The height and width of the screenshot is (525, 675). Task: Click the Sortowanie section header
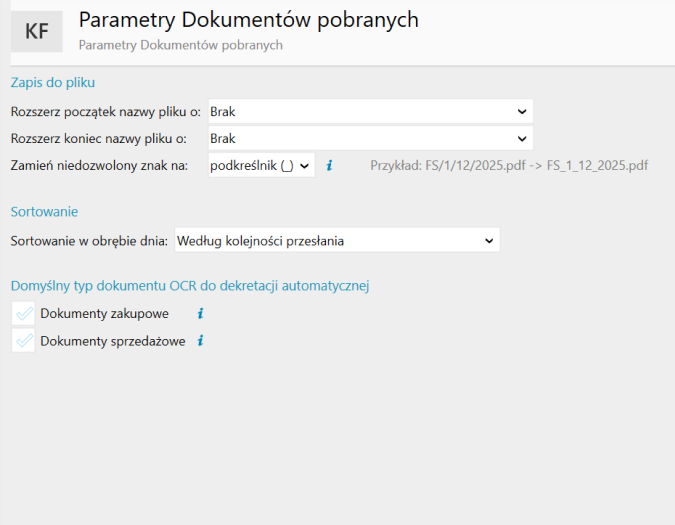(x=44, y=212)
